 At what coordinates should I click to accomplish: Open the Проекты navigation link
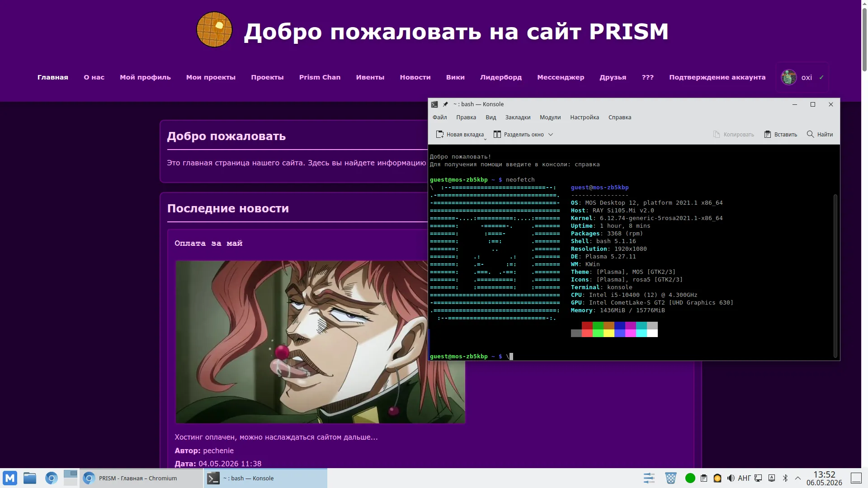click(267, 77)
